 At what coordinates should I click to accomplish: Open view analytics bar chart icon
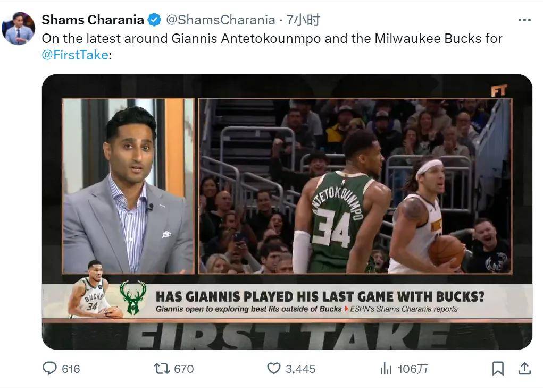click(x=386, y=368)
